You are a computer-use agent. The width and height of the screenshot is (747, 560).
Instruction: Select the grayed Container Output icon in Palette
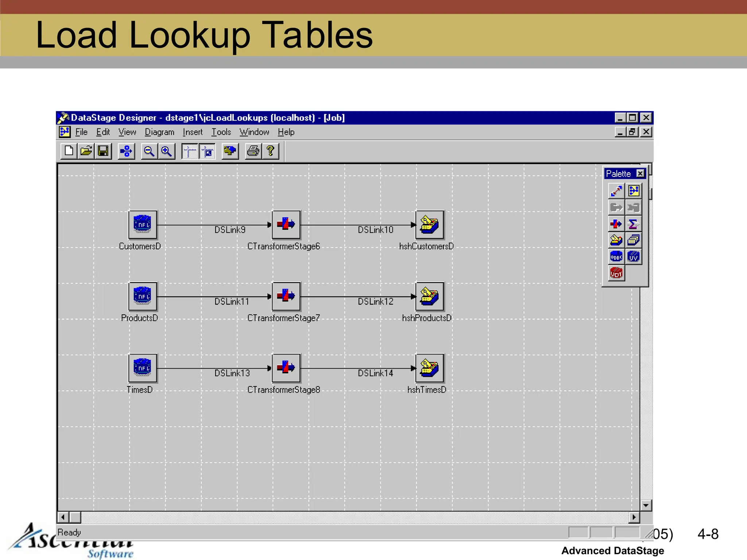[634, 207]
